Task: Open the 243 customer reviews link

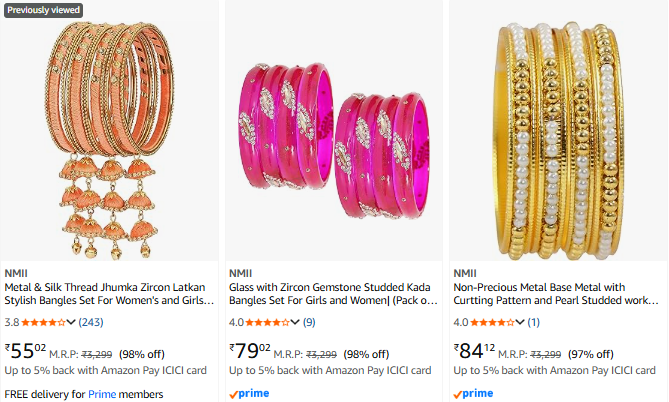Action: [x=91, y=322]
